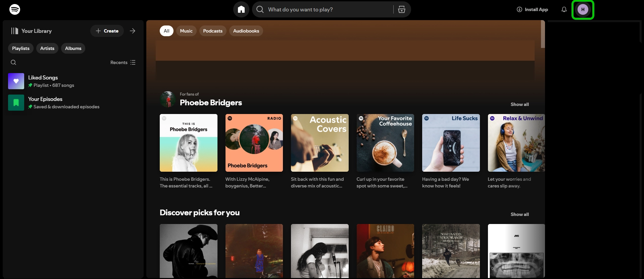Open Phoebe Bridgers heading link
Viewport: 644px width, 279px height.
211,103
